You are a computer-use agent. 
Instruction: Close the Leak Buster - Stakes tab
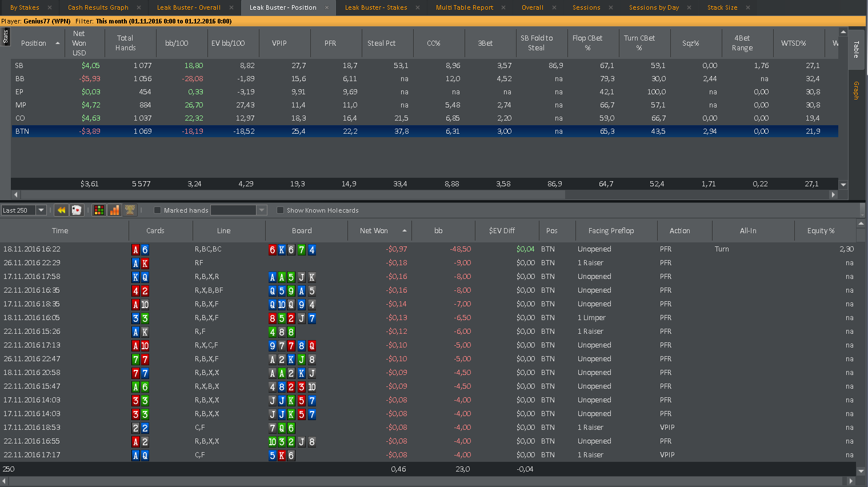tap(418, 7)
